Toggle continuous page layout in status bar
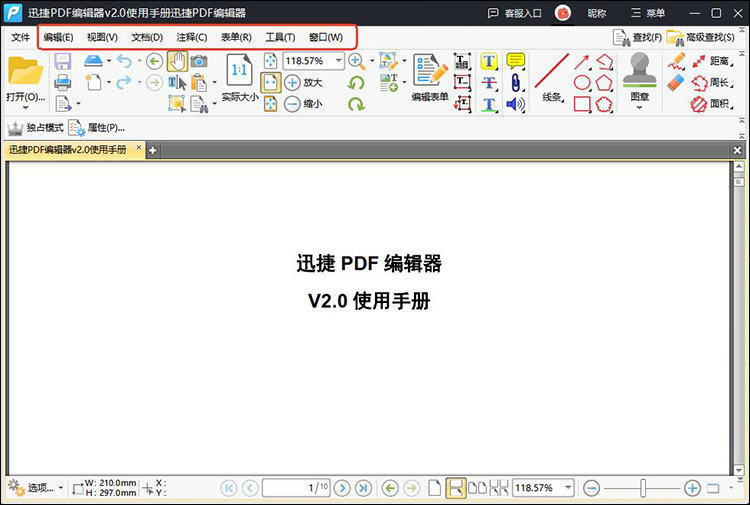This screenshot has height=505, width=750. 455,488
